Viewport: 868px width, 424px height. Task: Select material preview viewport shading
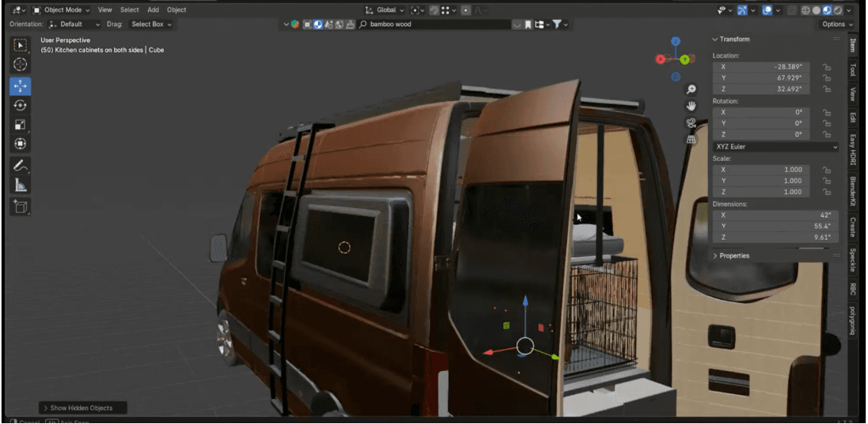pos(827,10)
